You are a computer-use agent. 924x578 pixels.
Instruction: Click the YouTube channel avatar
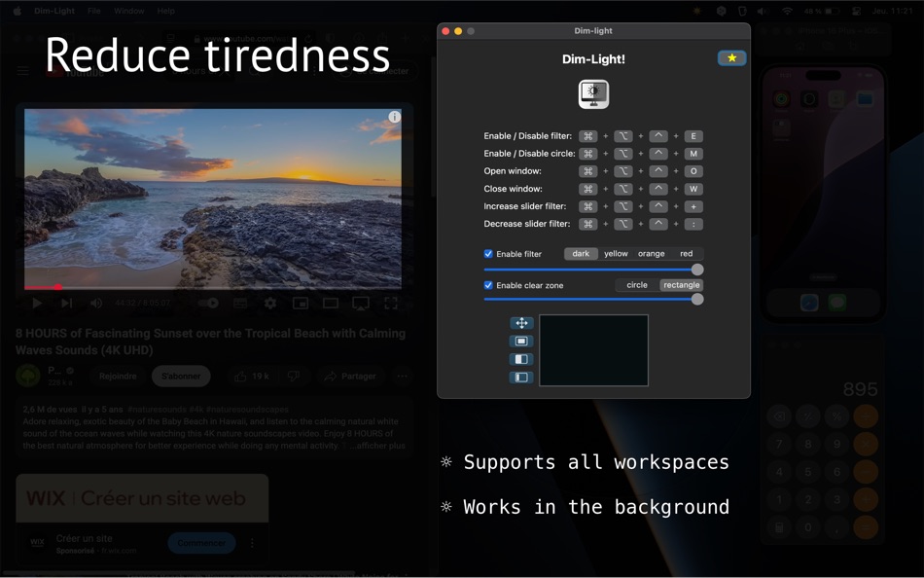(27, 376)
